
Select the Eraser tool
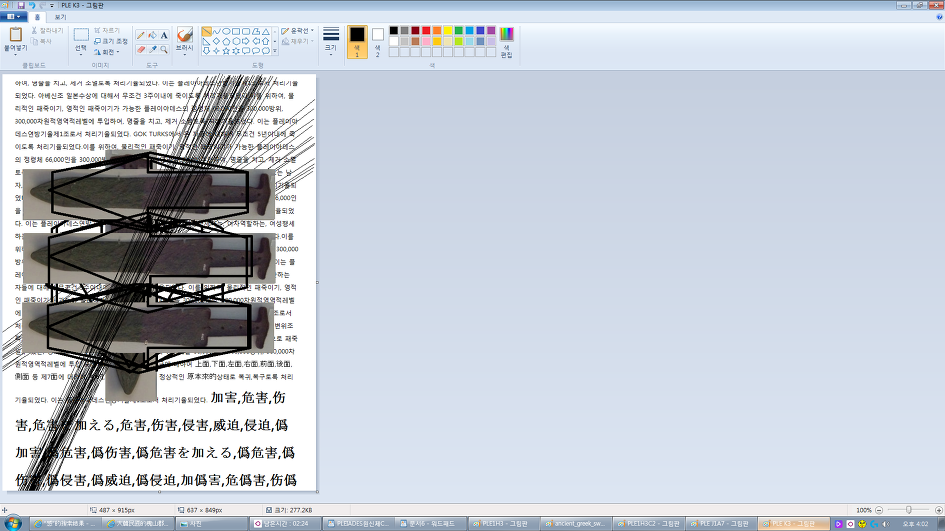pyautogui.click(x=141, y=49)
